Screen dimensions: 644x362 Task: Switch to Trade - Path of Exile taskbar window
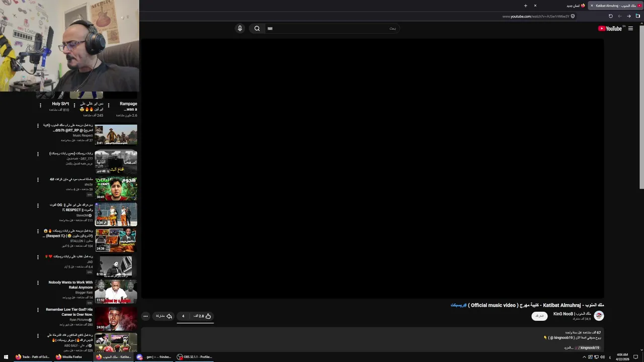[32, 357]
